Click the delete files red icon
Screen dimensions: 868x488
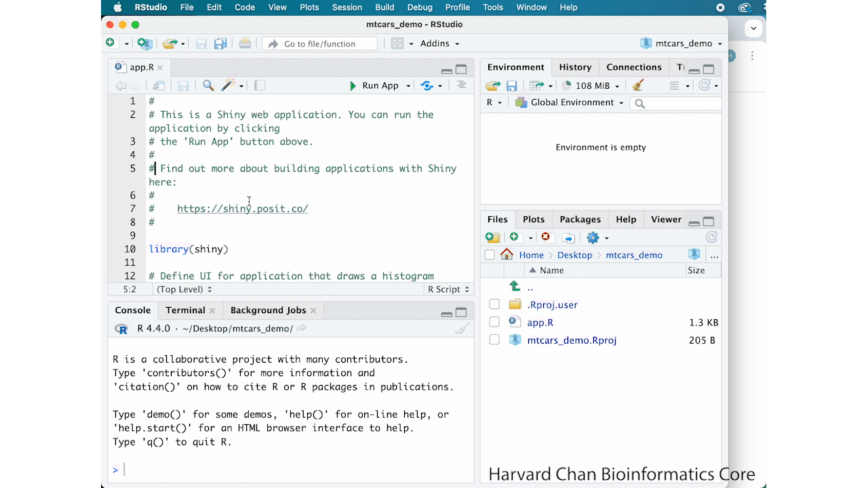coord(546,237)
